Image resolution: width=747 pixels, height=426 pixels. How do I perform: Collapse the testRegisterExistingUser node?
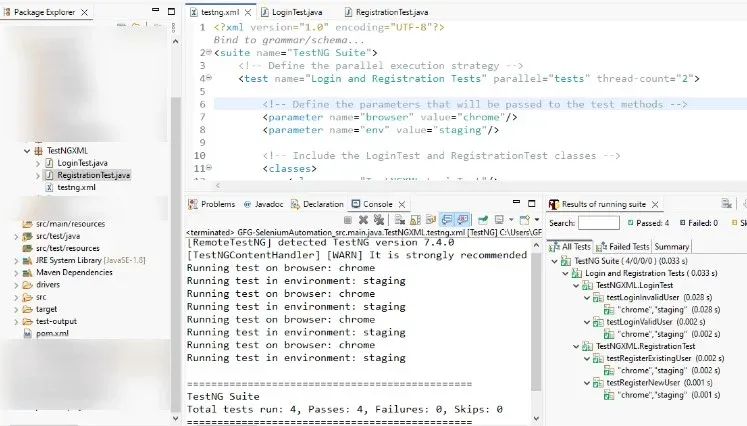(587, 358)
